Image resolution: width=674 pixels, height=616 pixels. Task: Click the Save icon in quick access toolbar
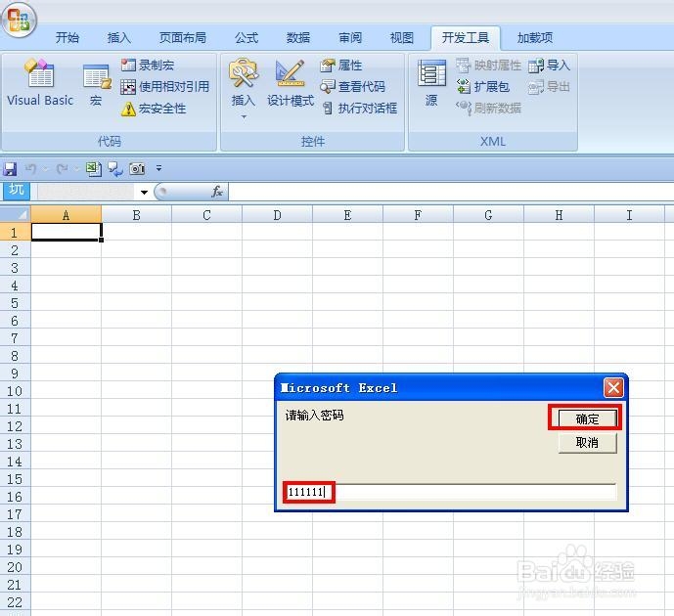point(10,169)
